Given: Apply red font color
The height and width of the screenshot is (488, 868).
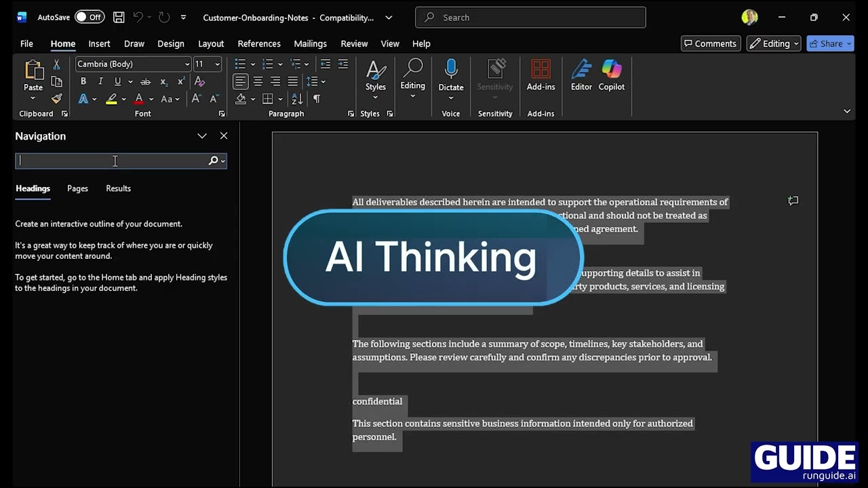Looking at the screenshot, I should [139, 99].
